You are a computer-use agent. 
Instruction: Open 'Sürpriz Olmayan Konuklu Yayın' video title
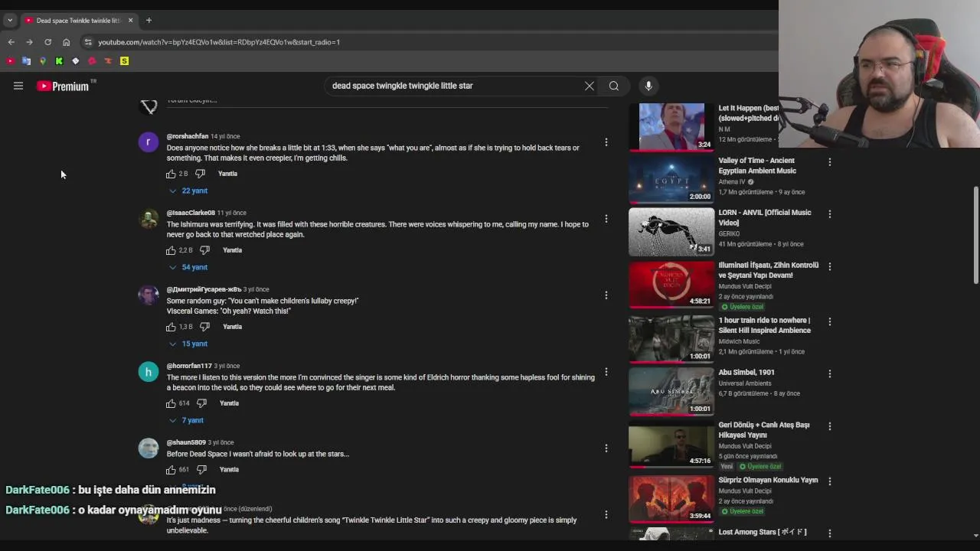tap(768, 480)
